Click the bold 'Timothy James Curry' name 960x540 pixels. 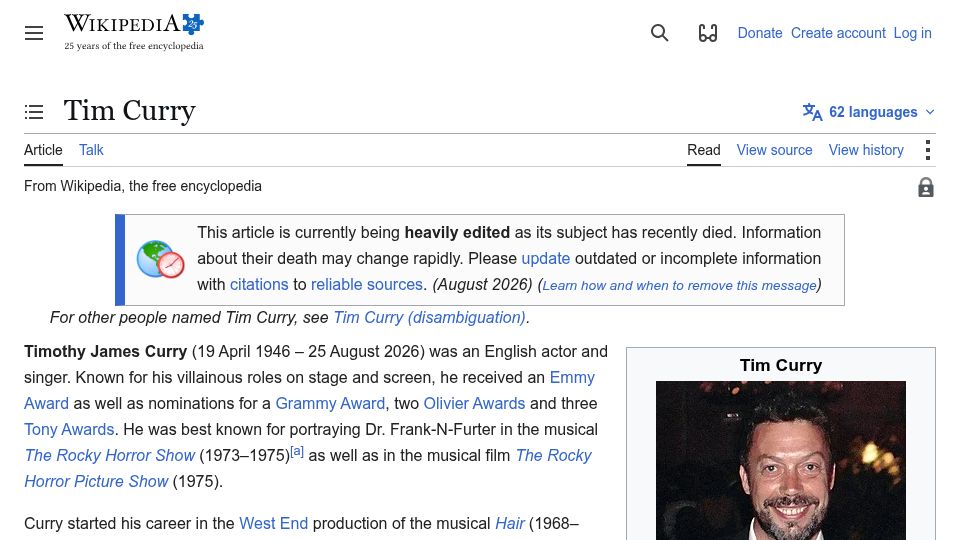tap(105, 351)
